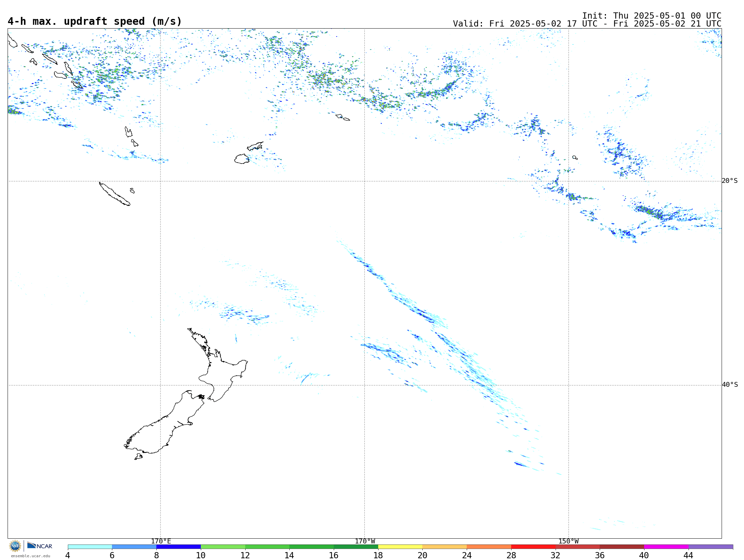Pick the light cyan 4–6 colorbar segment
The width and height of the screenshot is (744, 560).
90,547
